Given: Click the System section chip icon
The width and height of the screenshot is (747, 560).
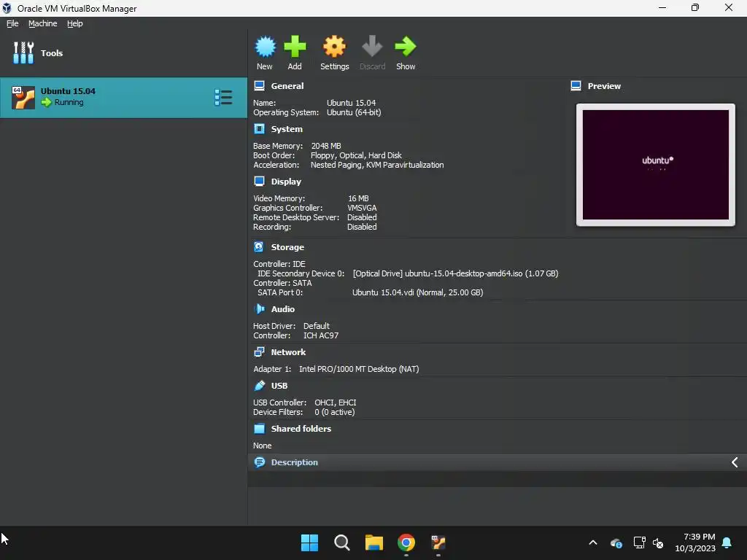Looking at the screenshot, I should 259,129.
